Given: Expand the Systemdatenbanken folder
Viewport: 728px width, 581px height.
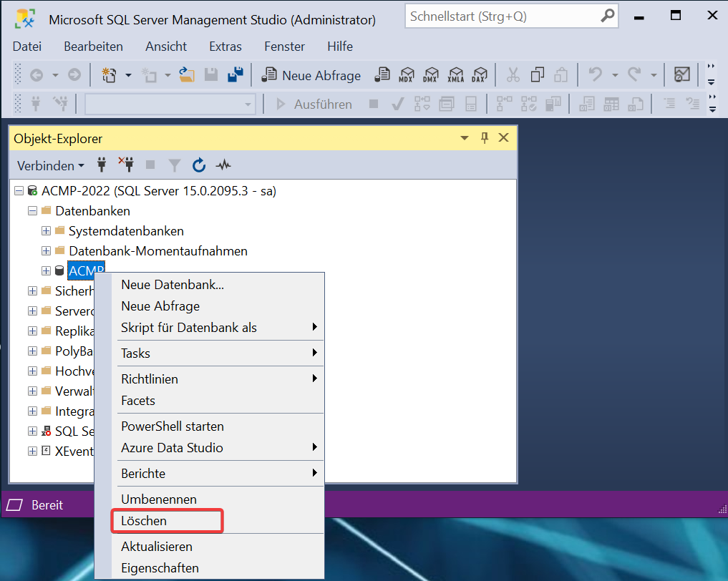Looking at the screenshot, I should [x=46, y=230].
